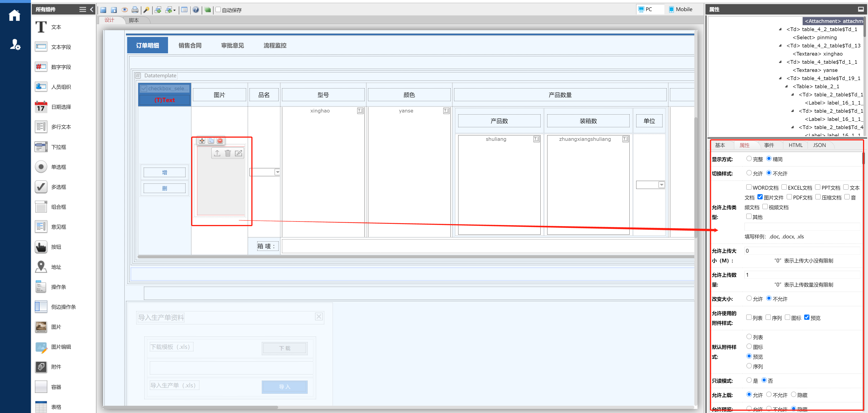Enable the 自动保存 checkbox

[218, 10]
